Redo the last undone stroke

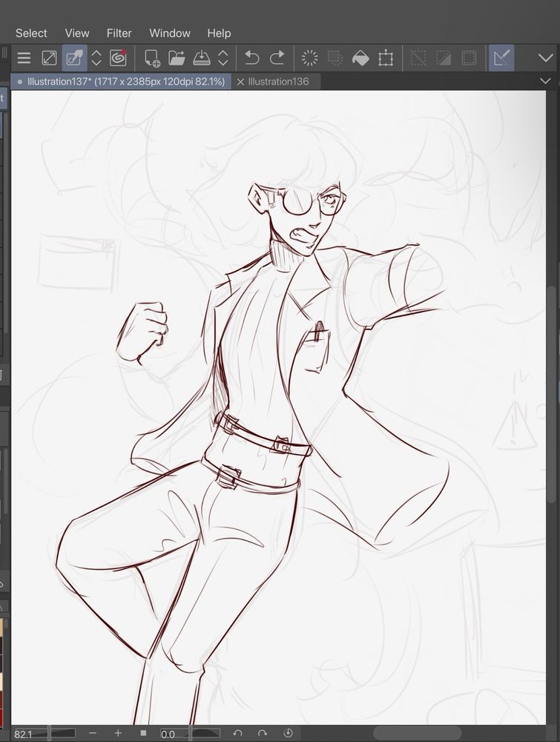pos(277,58)
